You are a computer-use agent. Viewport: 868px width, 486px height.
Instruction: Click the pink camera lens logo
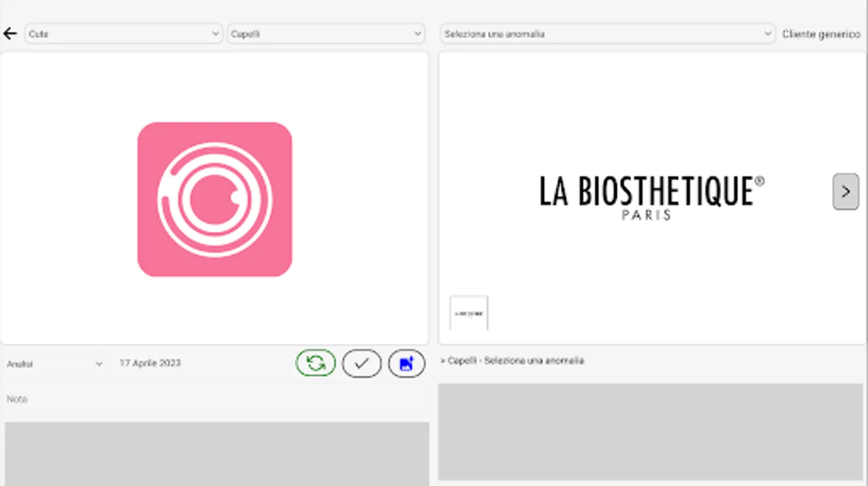215,199
